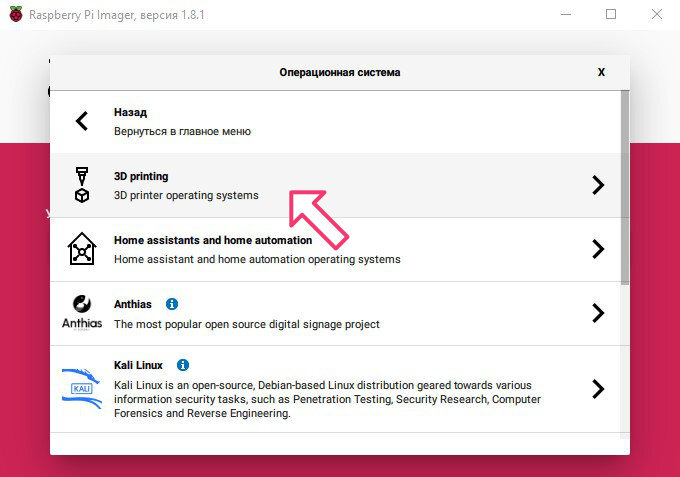The height and width of the screenshot is (477, 680).
Task: Choose Home assistants and home automation label
Action: [x=212, y=241]
